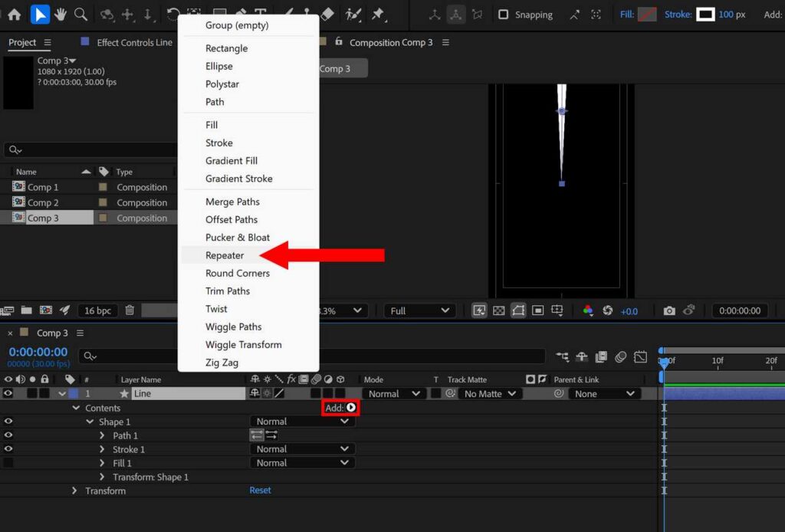This screenshot has width=785, height=532.
Task: Select the Hand tool
Action: click(61, 15)
